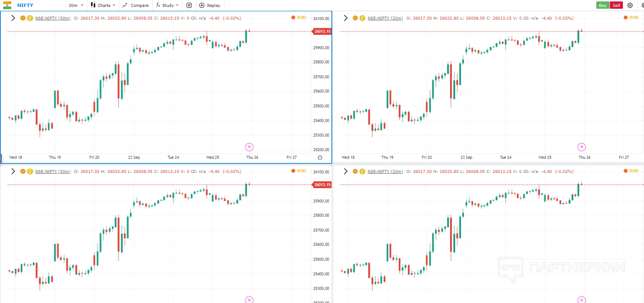644x303 pixels.
Task: Click the NSE:NIFTY (30m) symbol link in bottom-right chart
Action: (x=385, y=171)
